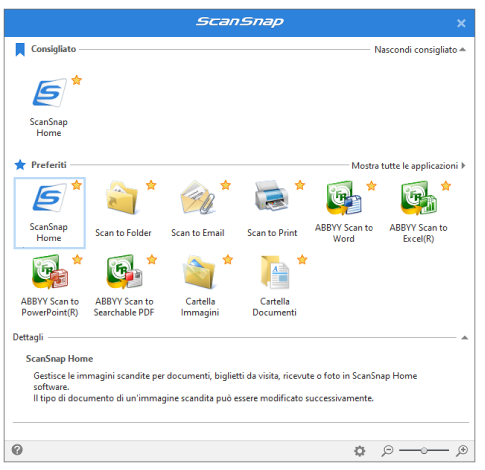Screen dimensions: 485x470
Task: Toggle favorite star on ABBYY Searchable PDF
Action: tap(152, 259)
